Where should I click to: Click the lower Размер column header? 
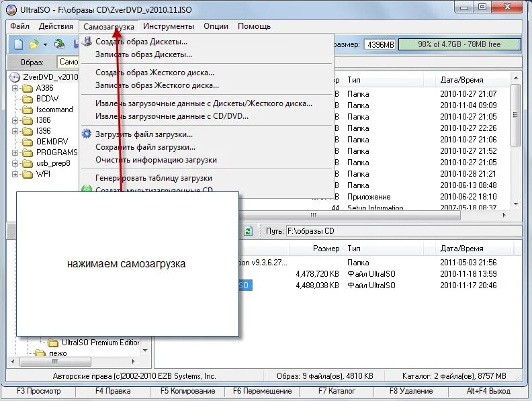pos(316,249)
